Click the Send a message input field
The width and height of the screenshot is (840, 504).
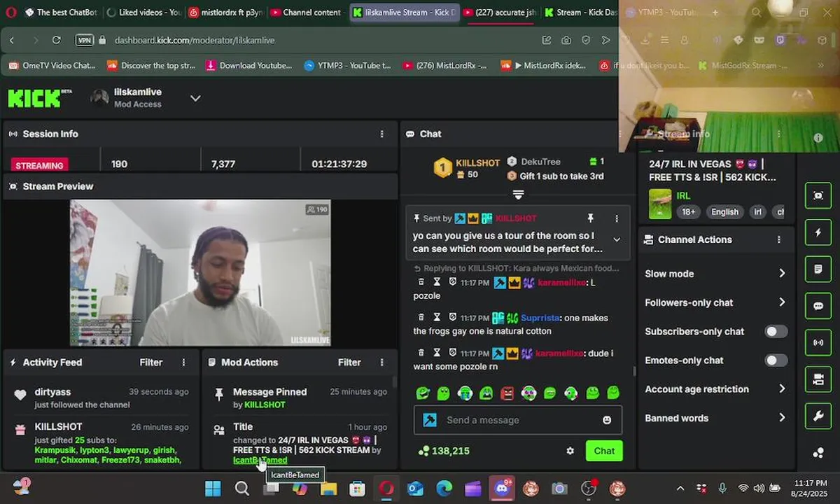(x=518, y=420)
